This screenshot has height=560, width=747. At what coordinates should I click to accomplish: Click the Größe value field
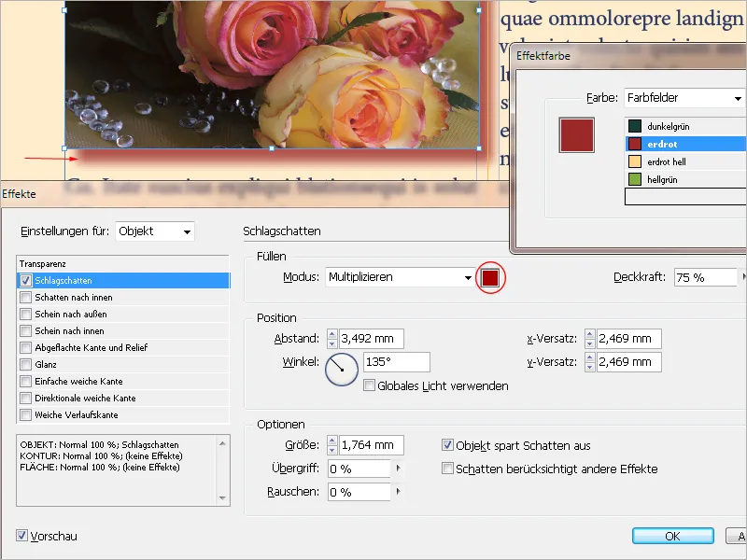[371, 445]
